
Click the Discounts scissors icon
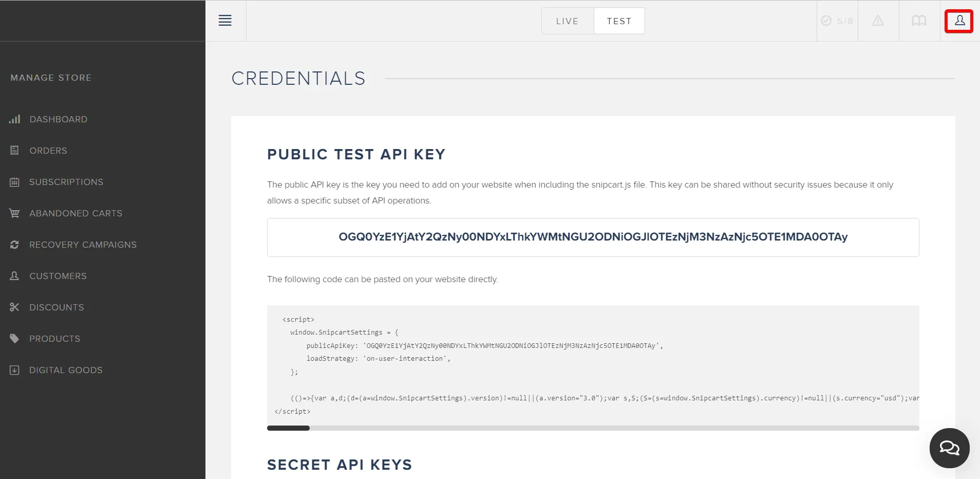click(x=14, y=307)
